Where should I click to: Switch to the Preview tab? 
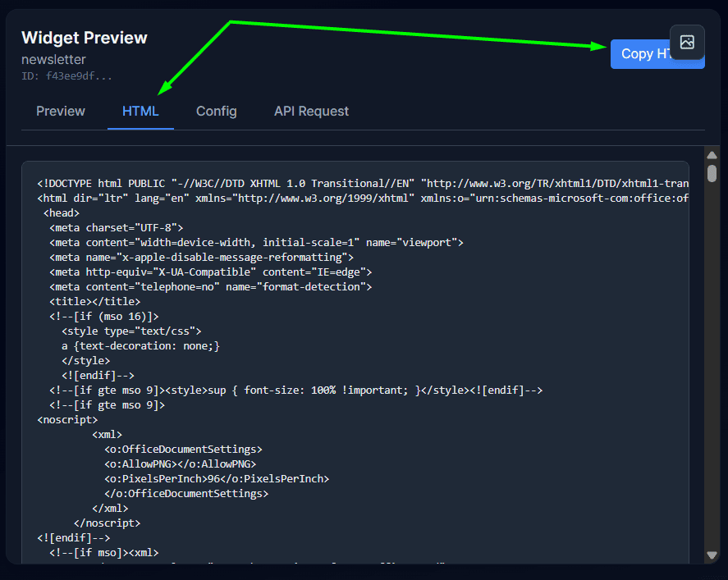click(60, 111)
